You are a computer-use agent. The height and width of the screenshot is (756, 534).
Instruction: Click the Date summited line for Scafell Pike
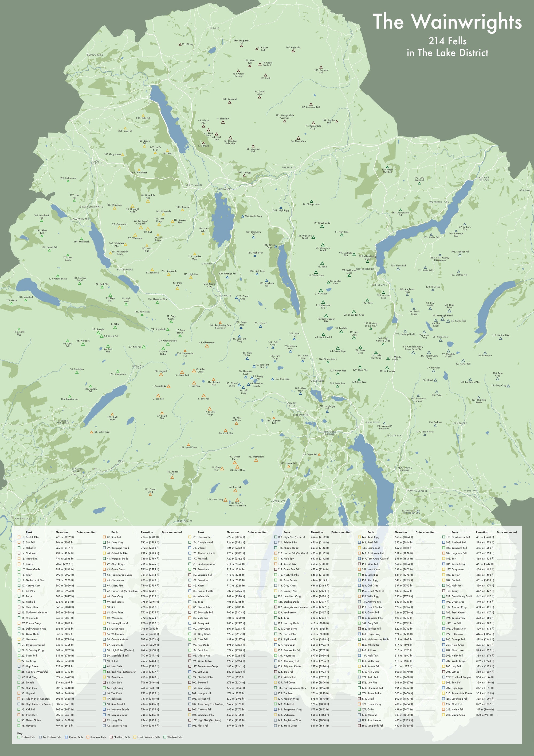tap(87, 538)
